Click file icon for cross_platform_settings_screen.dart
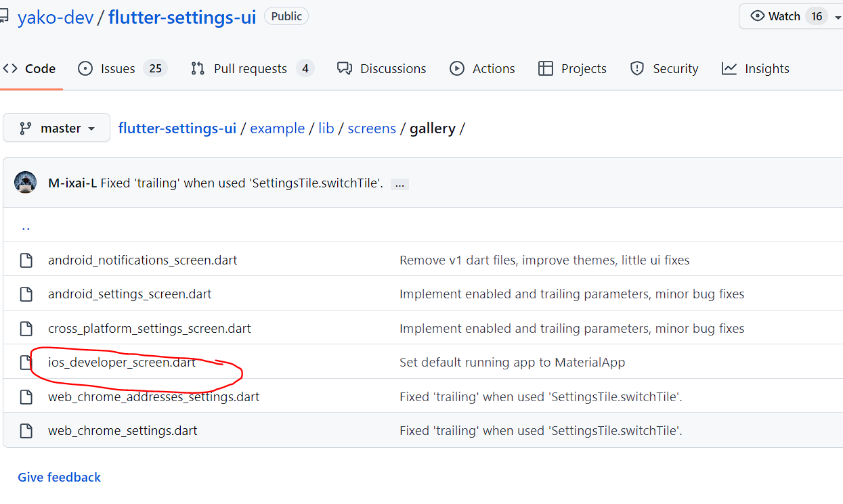 [x=26, y=328]
